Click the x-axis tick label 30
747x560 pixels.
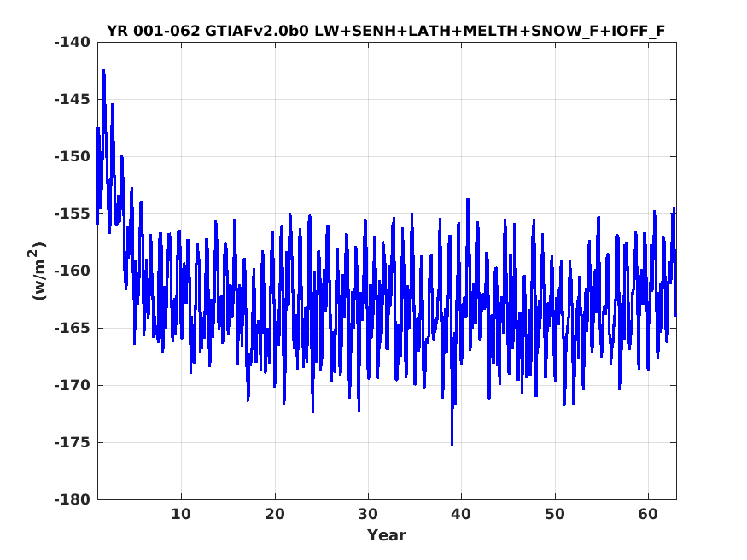[368, 514]
